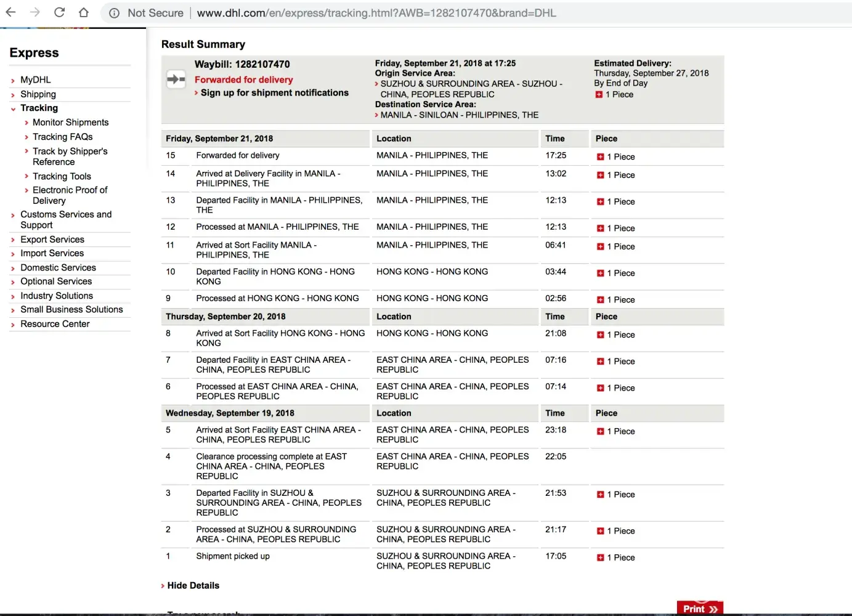Click the Wednesday, September 19, 2018 date header

tap(230, 413)
